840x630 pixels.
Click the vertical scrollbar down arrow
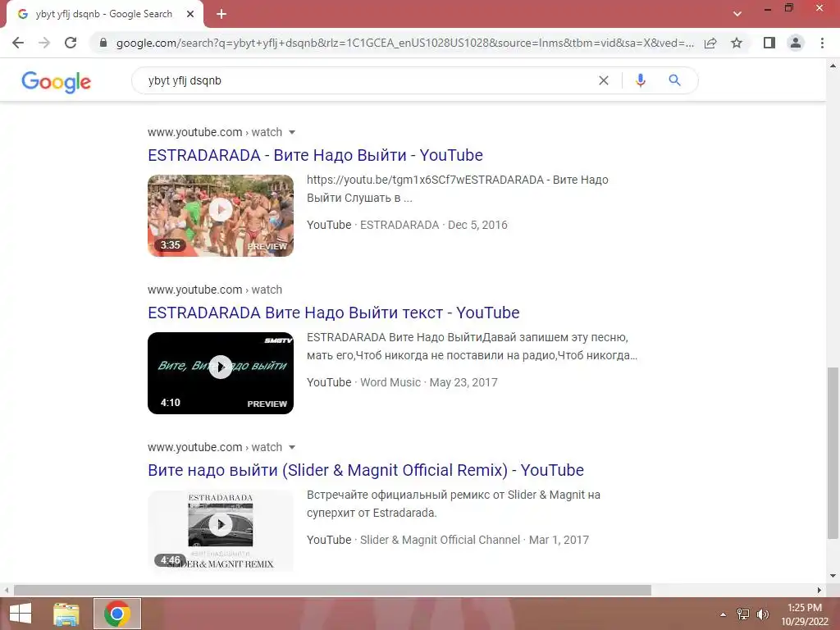coord(833,576)
